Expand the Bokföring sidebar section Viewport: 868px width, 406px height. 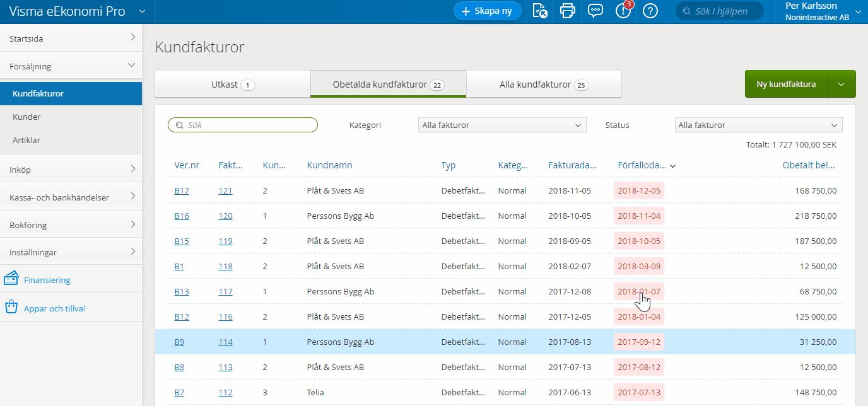(x=132, y=224)
